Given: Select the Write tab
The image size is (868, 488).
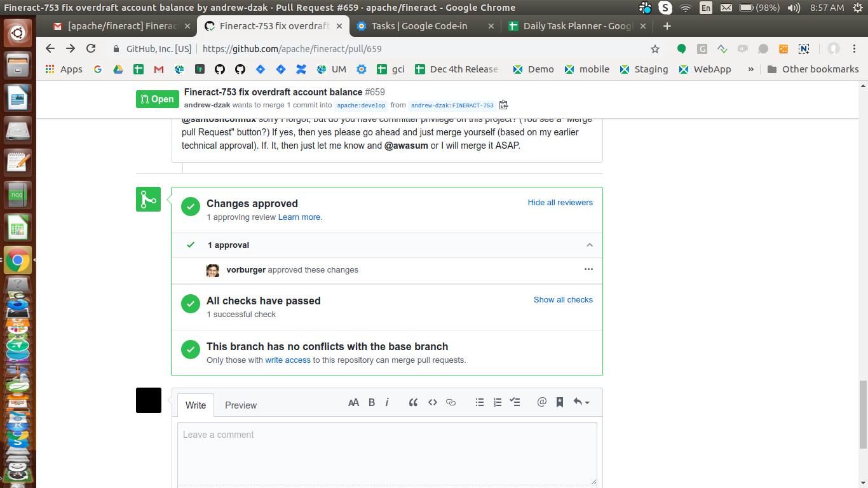Looking at the screenshot, I should 196,405.
